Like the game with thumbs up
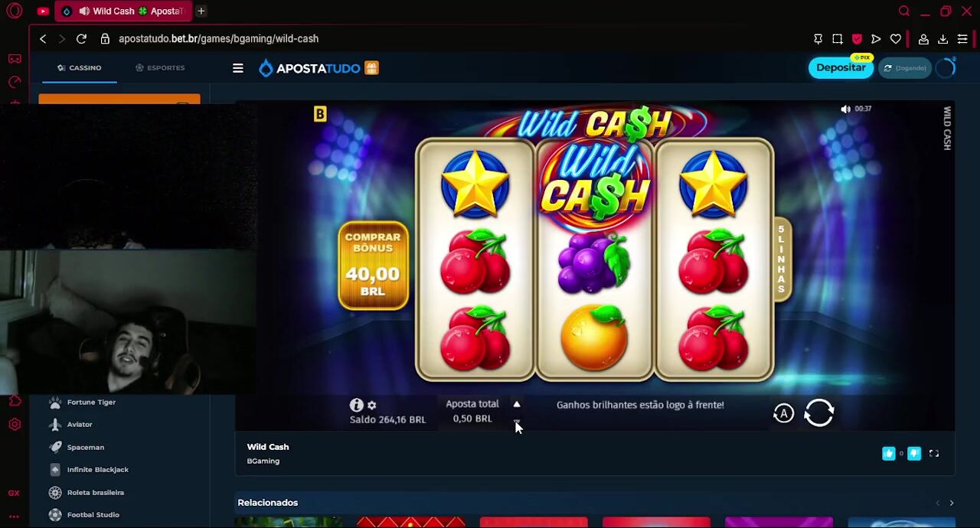 click(888, 454)
